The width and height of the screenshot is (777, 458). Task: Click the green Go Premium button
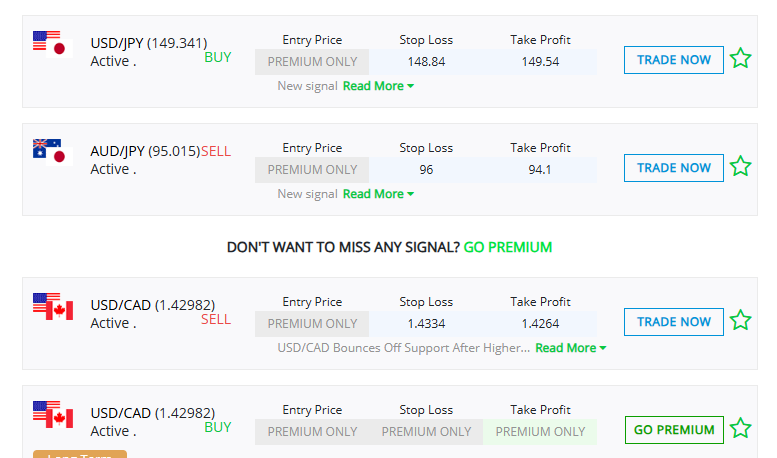(674, 430)
